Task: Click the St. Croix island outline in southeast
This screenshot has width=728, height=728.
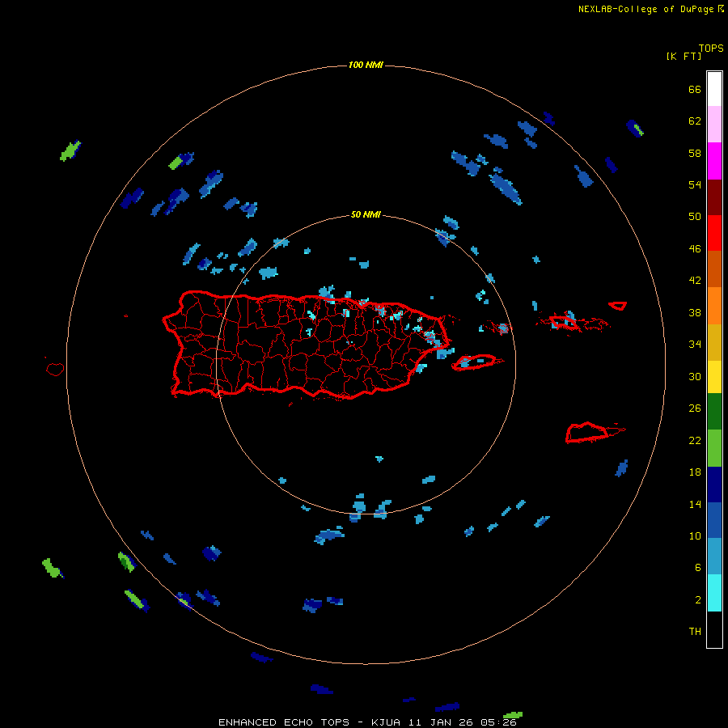Action: (x=595, y=433)
